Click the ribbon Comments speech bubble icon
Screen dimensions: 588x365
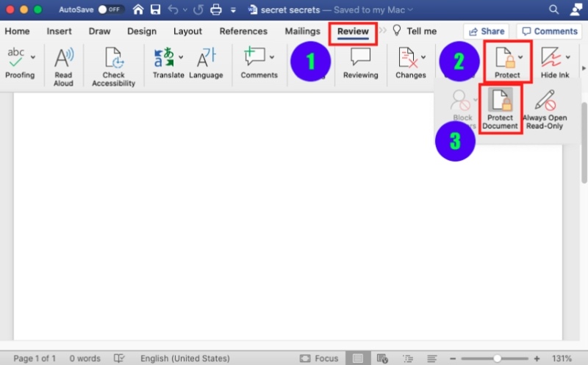pos(254,57)
